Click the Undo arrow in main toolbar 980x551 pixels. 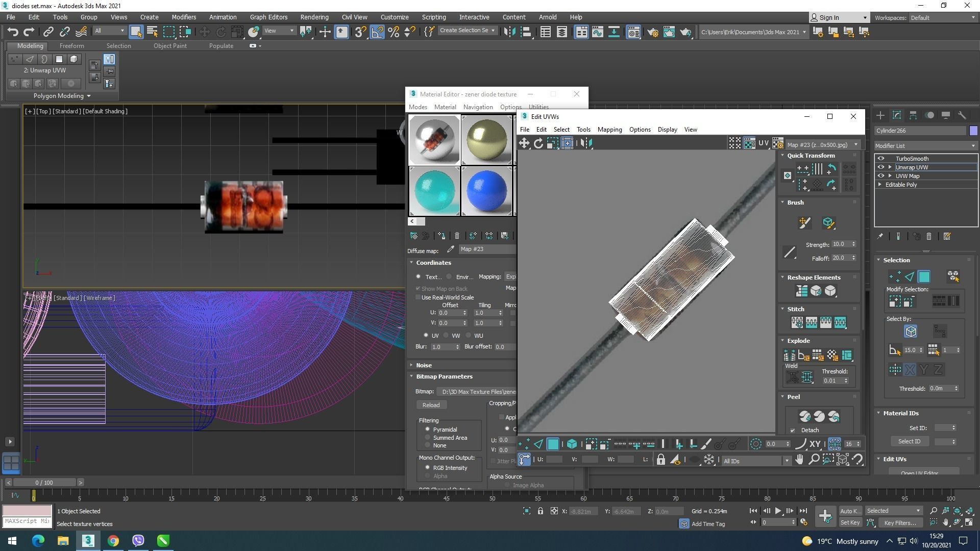point(13,32)
